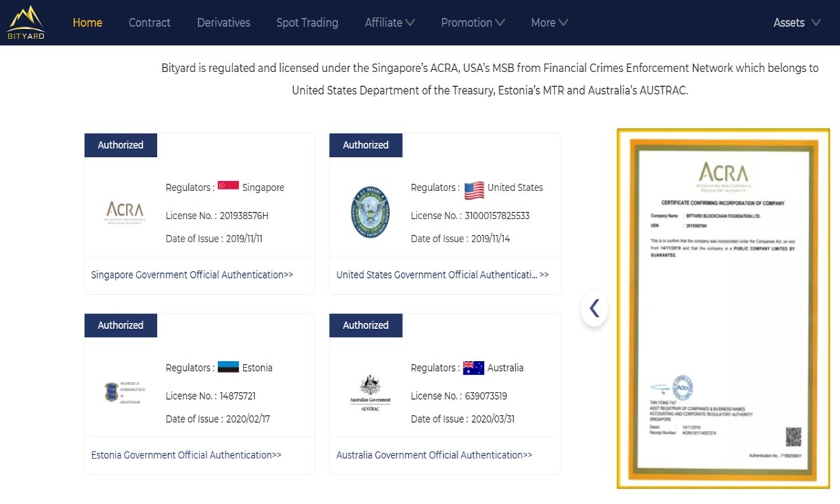Navigate to Spot Trading
The height and width of the screenshot is (504, 840).
(x=307, y=22)
